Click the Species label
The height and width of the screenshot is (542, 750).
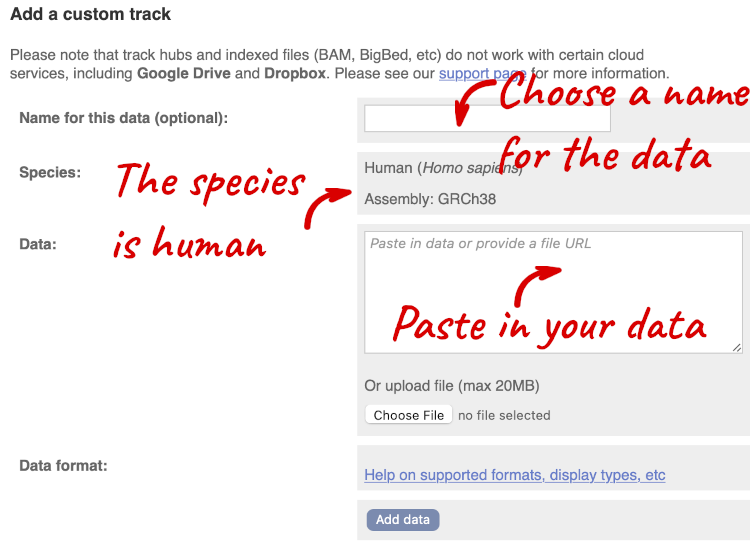click(50, 172)
